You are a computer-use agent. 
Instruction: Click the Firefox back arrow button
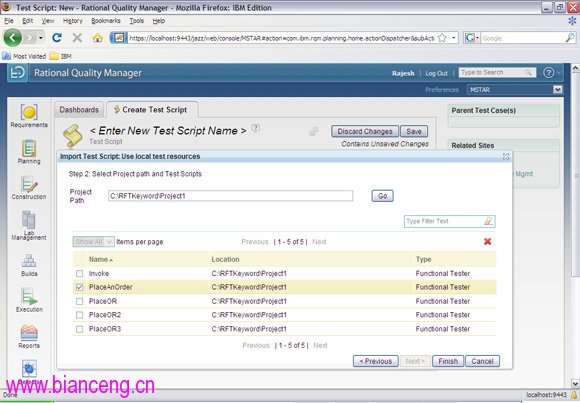(x=13, y=38)
